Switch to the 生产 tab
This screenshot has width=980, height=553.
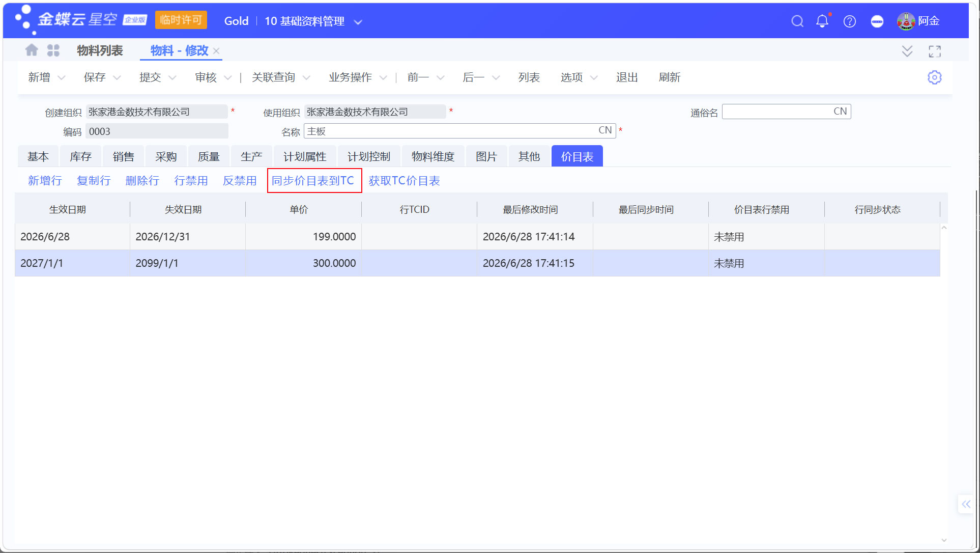[252, 156]
